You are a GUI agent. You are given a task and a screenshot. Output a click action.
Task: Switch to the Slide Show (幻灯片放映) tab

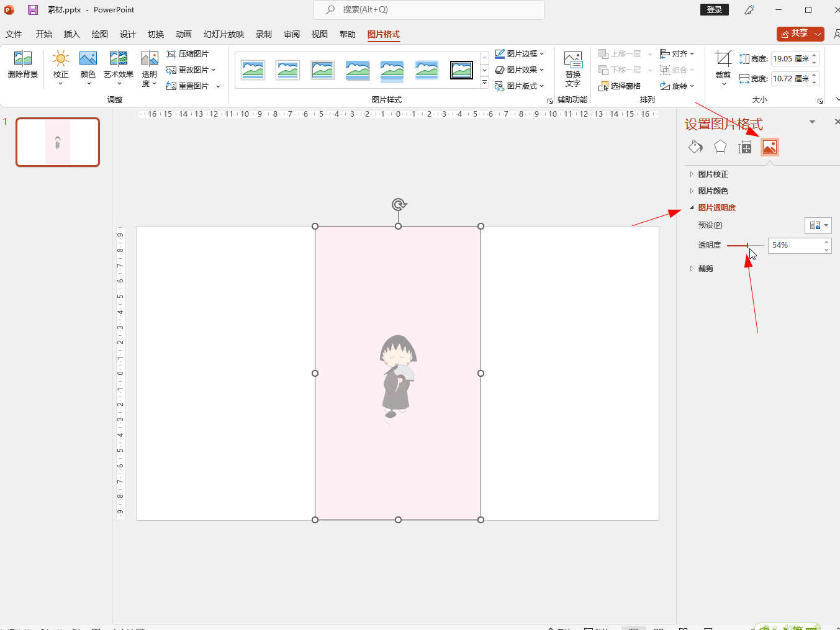pos(224,34)
